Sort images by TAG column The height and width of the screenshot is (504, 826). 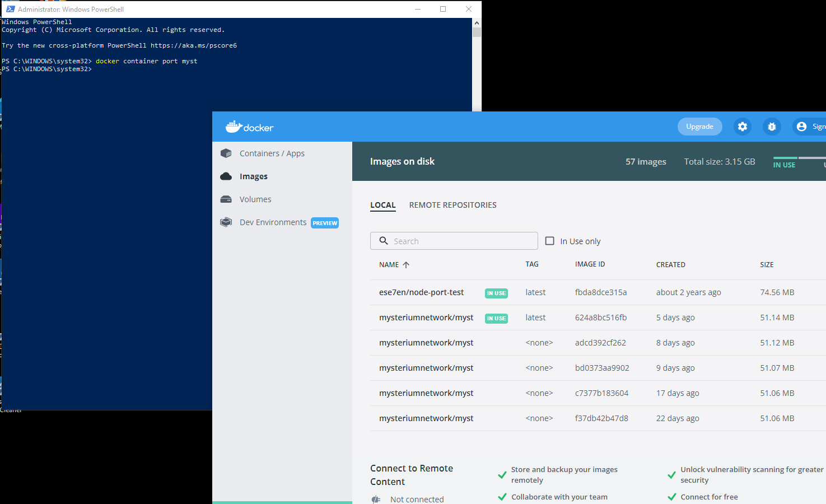point(532,264)
